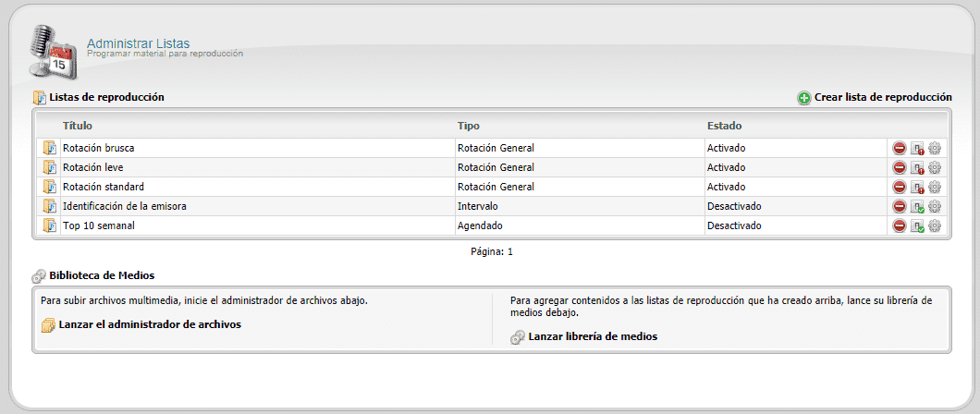Click the Título column header
The image size is (980, 414).
pos(78,126)
